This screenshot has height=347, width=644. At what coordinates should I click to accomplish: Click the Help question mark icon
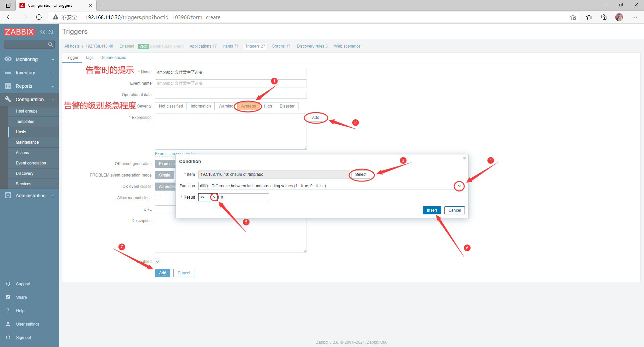pyautogui.click(x=8, y=310)
